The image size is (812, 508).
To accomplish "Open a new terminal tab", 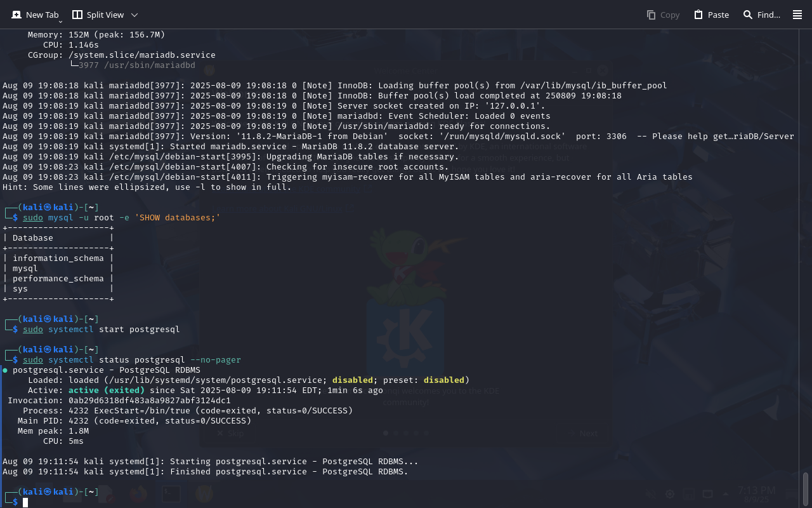I will pyautogui.click(x=35, y=15).
